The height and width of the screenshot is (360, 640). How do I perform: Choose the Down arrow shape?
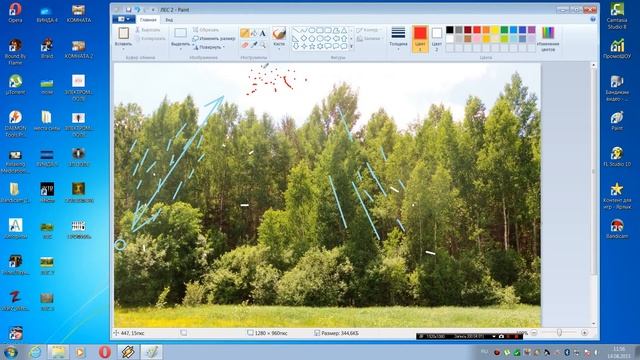(296, 46)
